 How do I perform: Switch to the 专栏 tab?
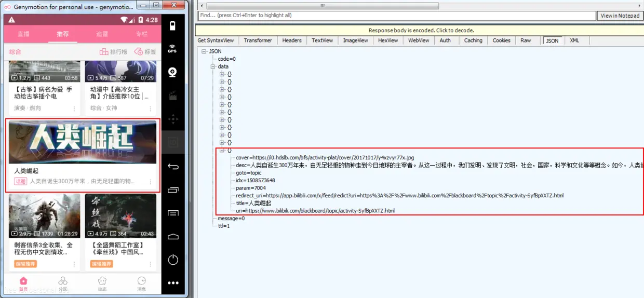tap(141, 34)
